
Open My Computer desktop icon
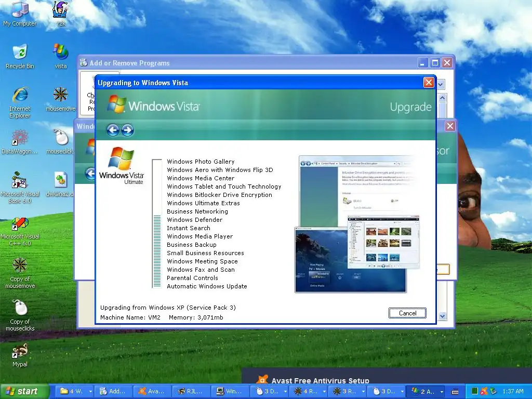20,14
